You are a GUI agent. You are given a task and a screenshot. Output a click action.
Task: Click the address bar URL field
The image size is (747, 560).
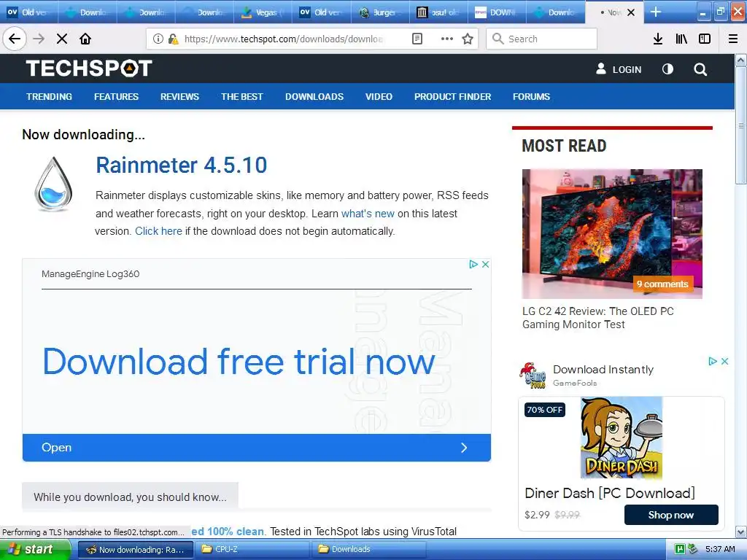pyautogui.click(x=284, y=39)
